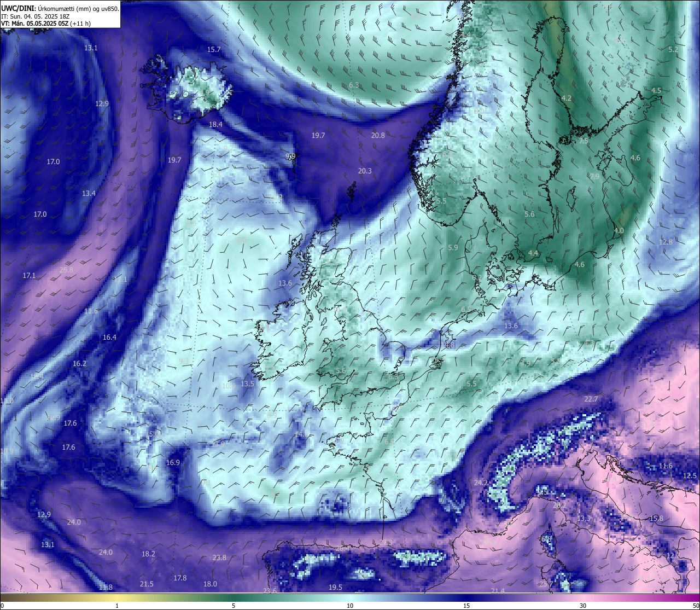Viewport: 700px width, 610px height.
Task: Click the 6.9 value over France
Action: [x=389, y=442]
